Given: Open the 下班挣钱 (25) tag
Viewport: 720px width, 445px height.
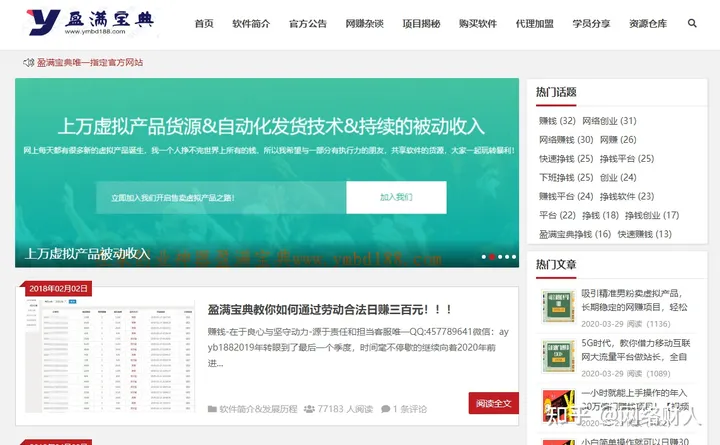Looking at the screenshot, I should click(x=566, y=177).
